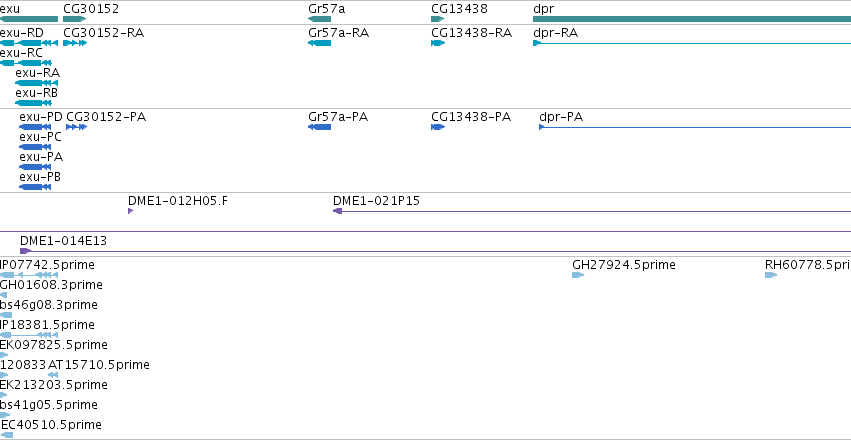Open the DME1-014E13 clone label
The width and height of the screenshot is (851, 440).
coord(63,241)
